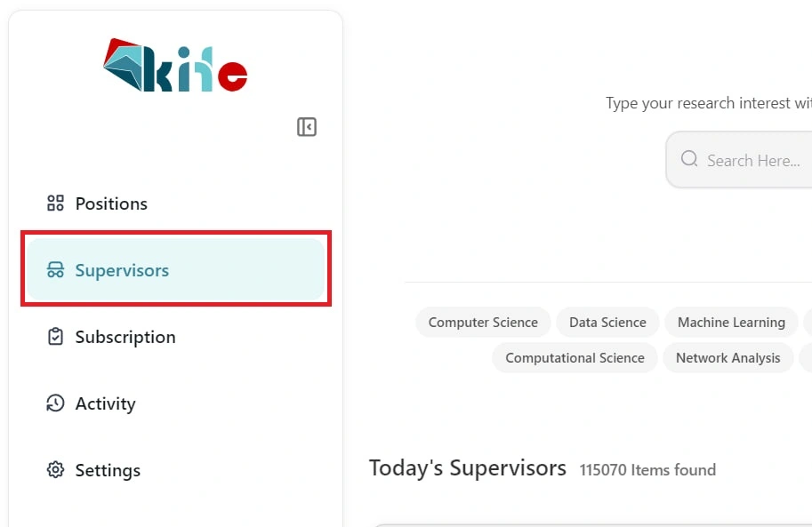The height and width of the screenshot is (527, 812).
Task: Select the Computer Science tag
Action: pyautogui.click(x=483, y=323)
